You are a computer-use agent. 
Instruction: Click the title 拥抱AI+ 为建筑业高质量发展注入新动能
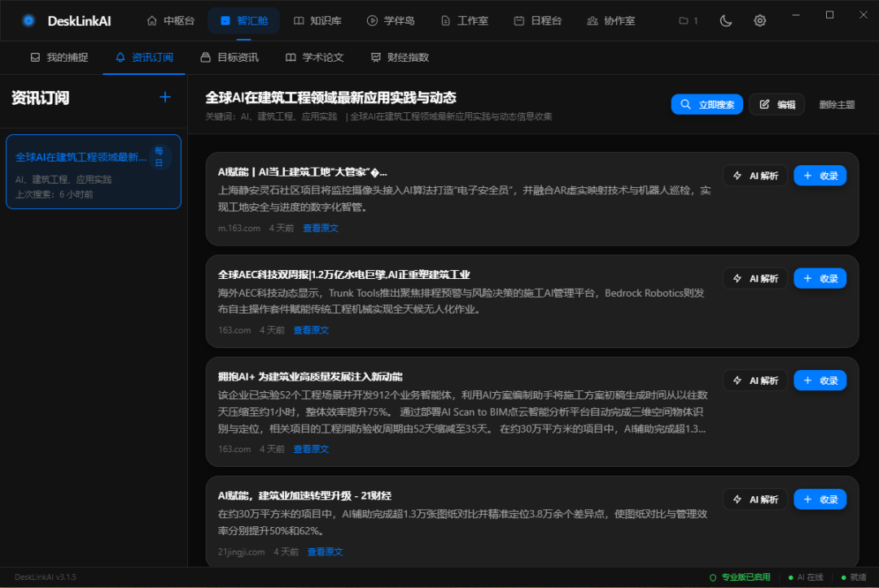pyautogui.click(x=310, y=377)
